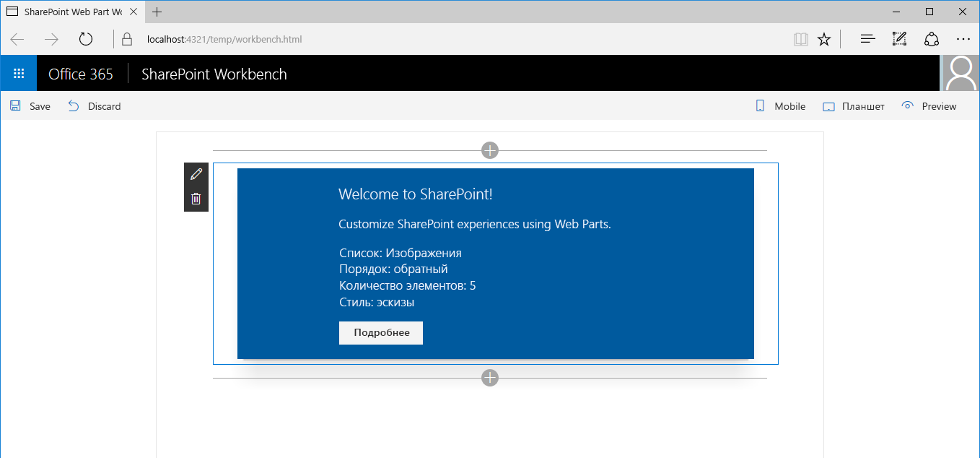The width and height of the screenshot is (980, 458).
Task: Edit web part with pencil icon
Action: (x=196, y=174)
